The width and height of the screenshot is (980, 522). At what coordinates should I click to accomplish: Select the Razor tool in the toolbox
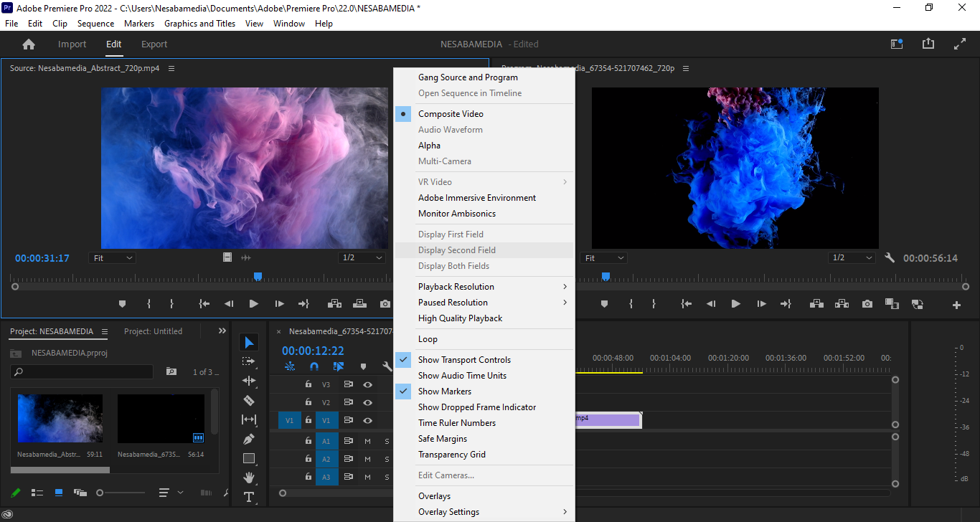pos(249,400)
